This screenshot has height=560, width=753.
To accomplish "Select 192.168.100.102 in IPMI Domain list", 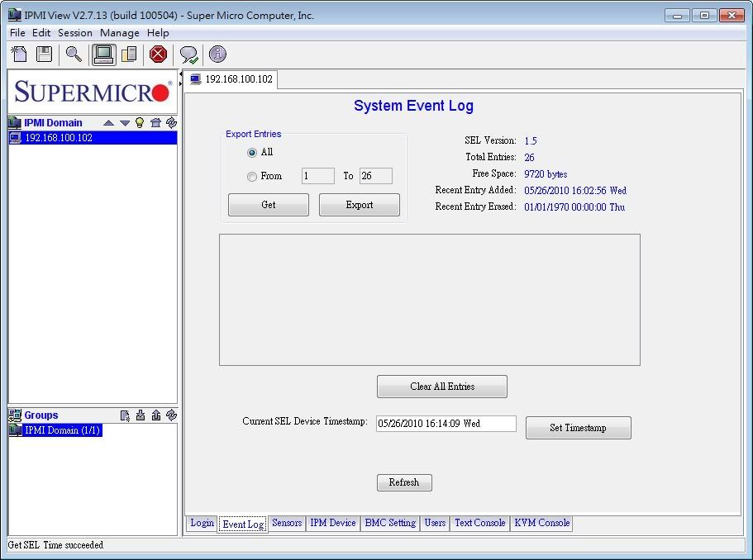I will [93, 138].
